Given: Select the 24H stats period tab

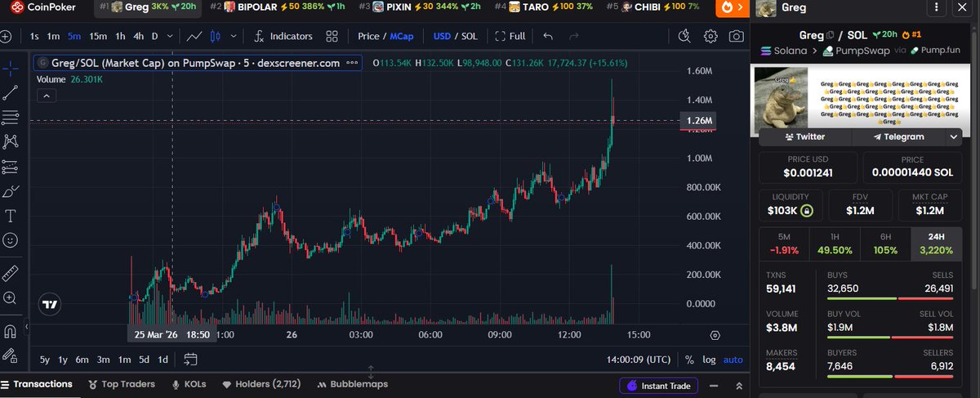Looking at the screenshot, I should pyautogui.click(x=936, y=244).
